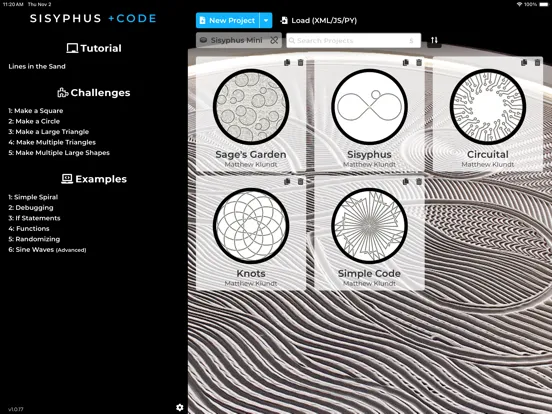Screen dimensions: 552x414
Task: Click the Simple Code title text
Action: (x=369, y=274)
